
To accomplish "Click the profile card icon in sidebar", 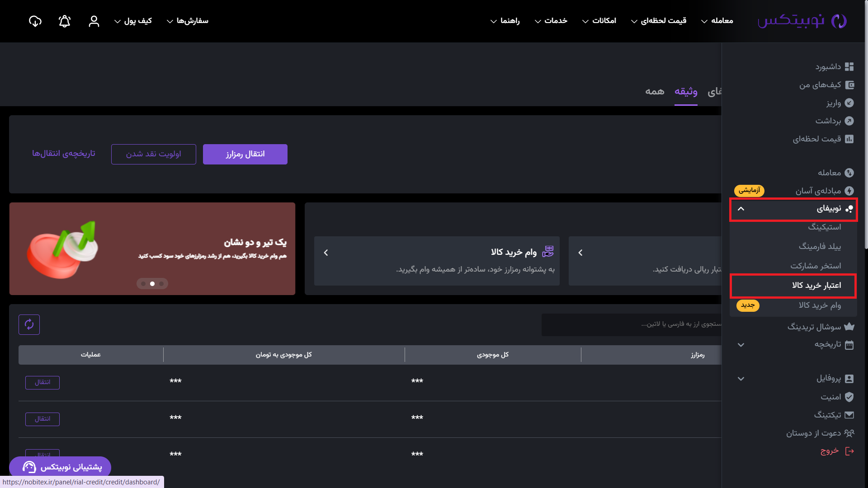I will coord(849,379).
